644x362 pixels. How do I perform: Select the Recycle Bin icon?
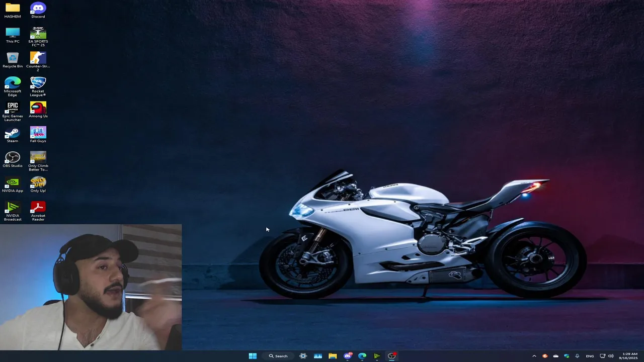pos(13,60)
